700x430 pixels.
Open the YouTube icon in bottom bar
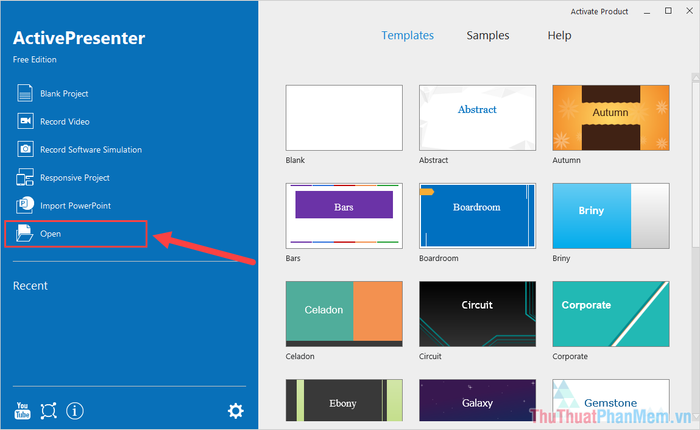point(22,411)
